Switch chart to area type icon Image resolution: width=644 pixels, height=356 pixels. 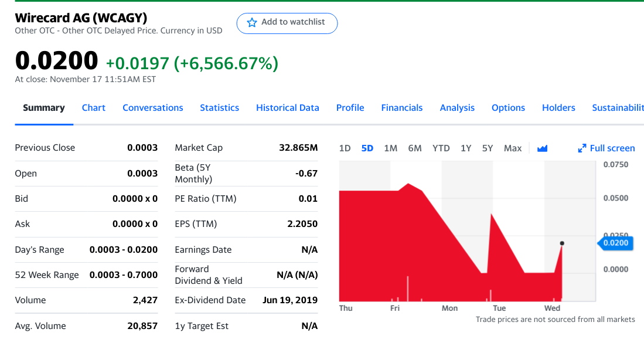[x=542, y=148]
